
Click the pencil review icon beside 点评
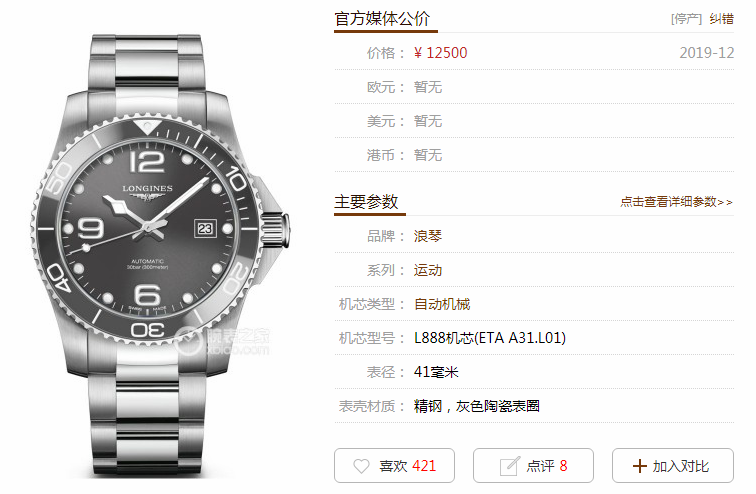(x=510, y=466)
